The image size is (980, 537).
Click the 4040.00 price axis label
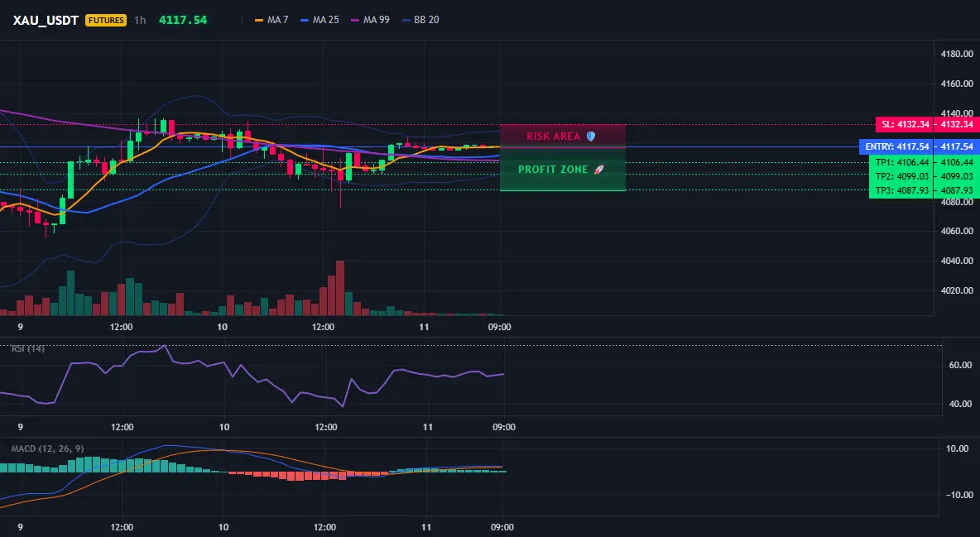click(x=957, y=261)
